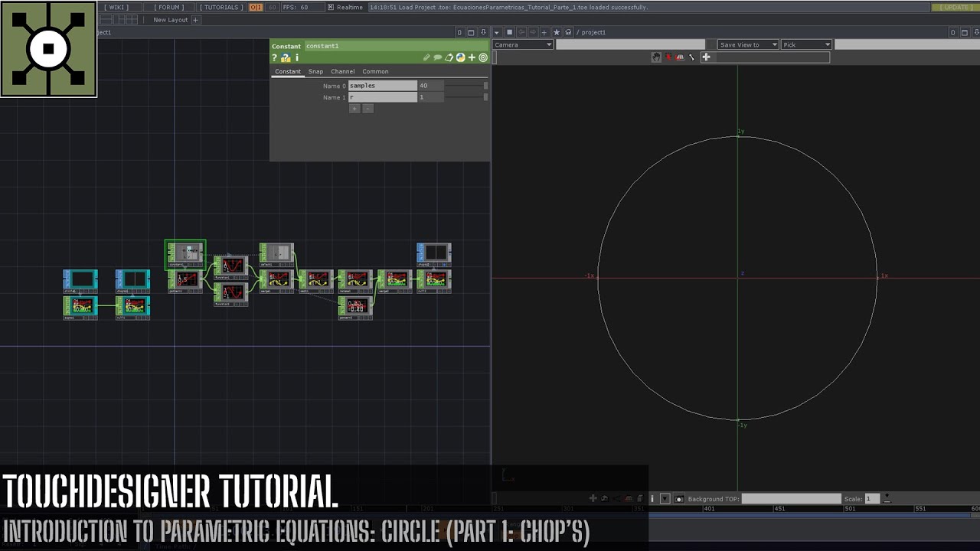The height and width of the screenshot is (551, 980).
Task: Open the Camera dropdown
Action: (523, 44)
